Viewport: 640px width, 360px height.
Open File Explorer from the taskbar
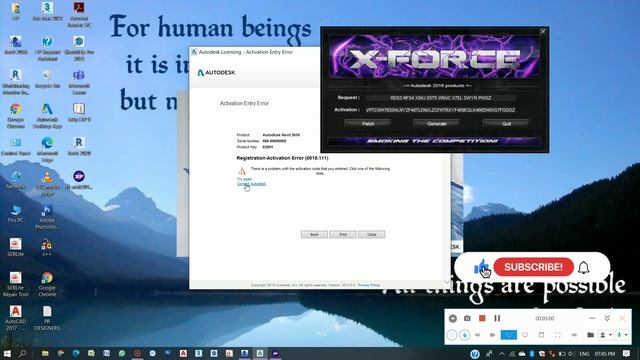coord(45,353)
